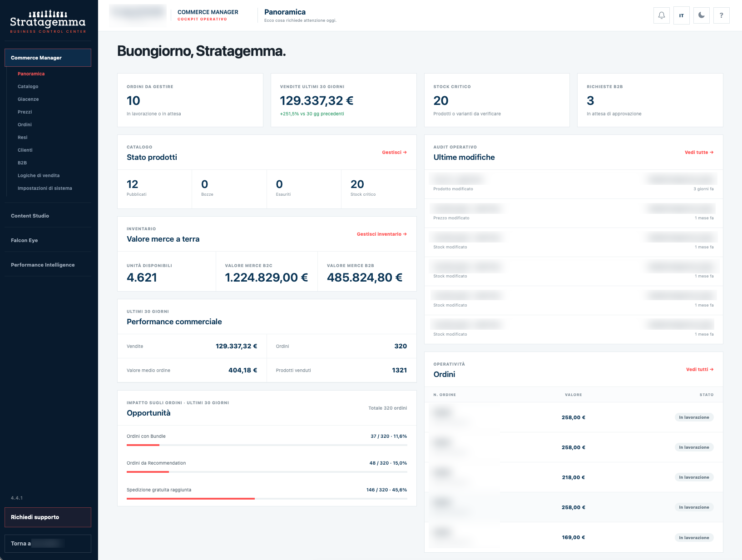Image resolution: width=742 pixels, height=560 pixels.
Task: Open the Prezzo modificato audit entry
Action: pyautogui.click(x=574, y=213)
